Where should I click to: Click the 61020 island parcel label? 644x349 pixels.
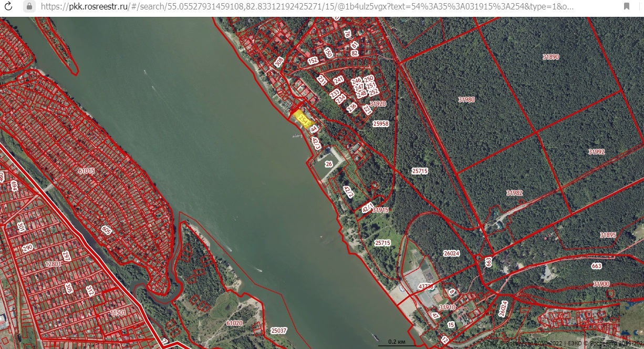click(x=234, y=323)
